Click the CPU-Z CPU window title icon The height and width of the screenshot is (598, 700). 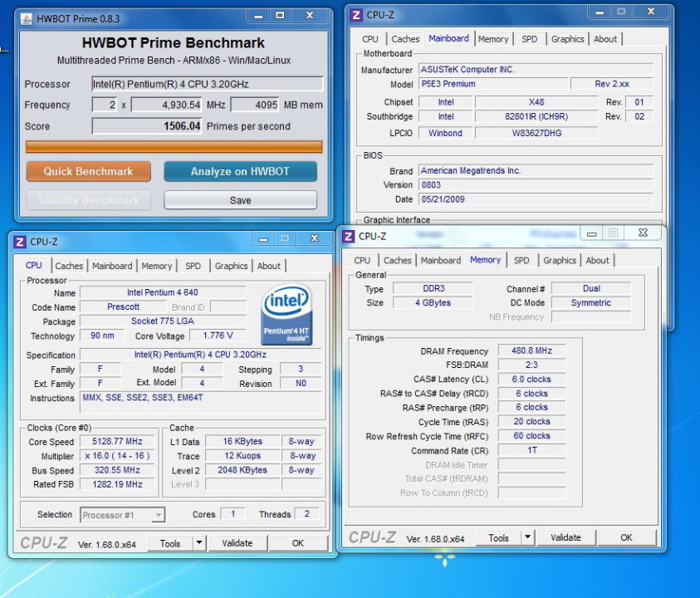(x=20, y=242)
